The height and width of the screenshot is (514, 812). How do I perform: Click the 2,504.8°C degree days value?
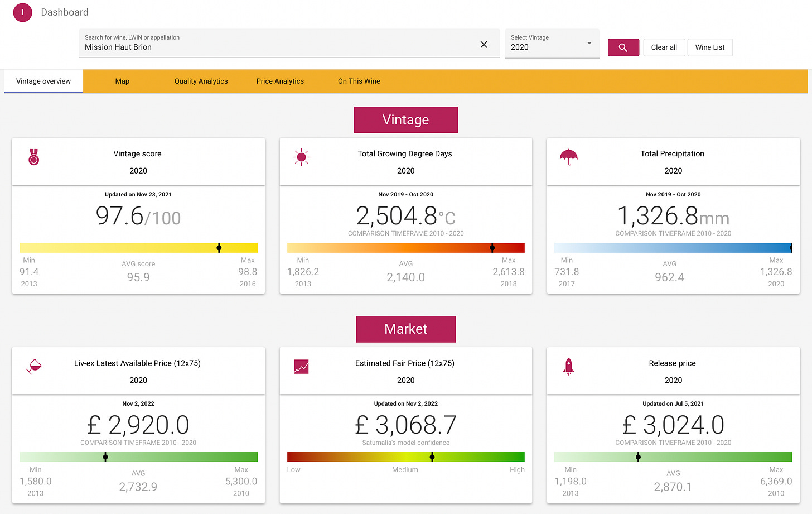(x=405, y=216)
